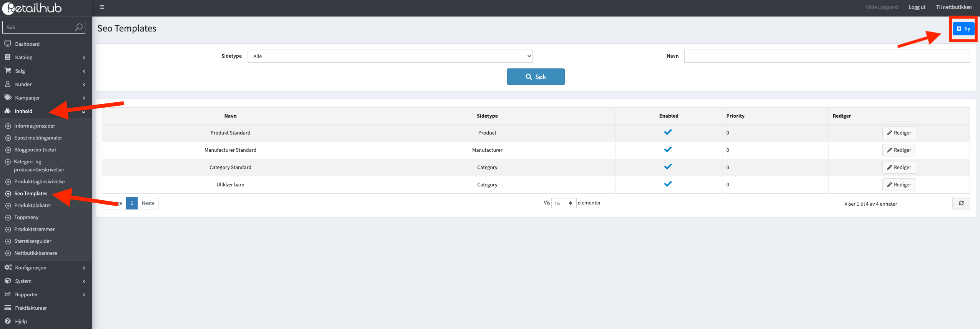Click the hamburger menu icon in top bar

[102, 7]
